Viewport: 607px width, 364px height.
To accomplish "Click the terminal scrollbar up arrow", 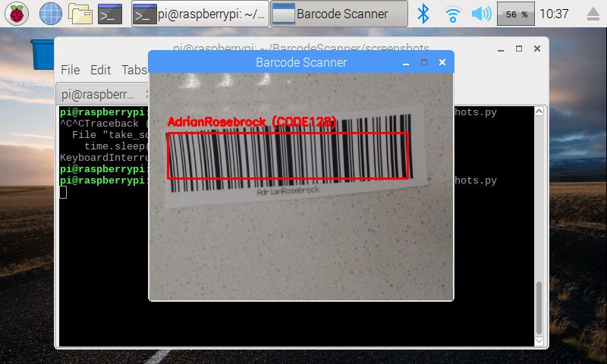I will [539, 111].
